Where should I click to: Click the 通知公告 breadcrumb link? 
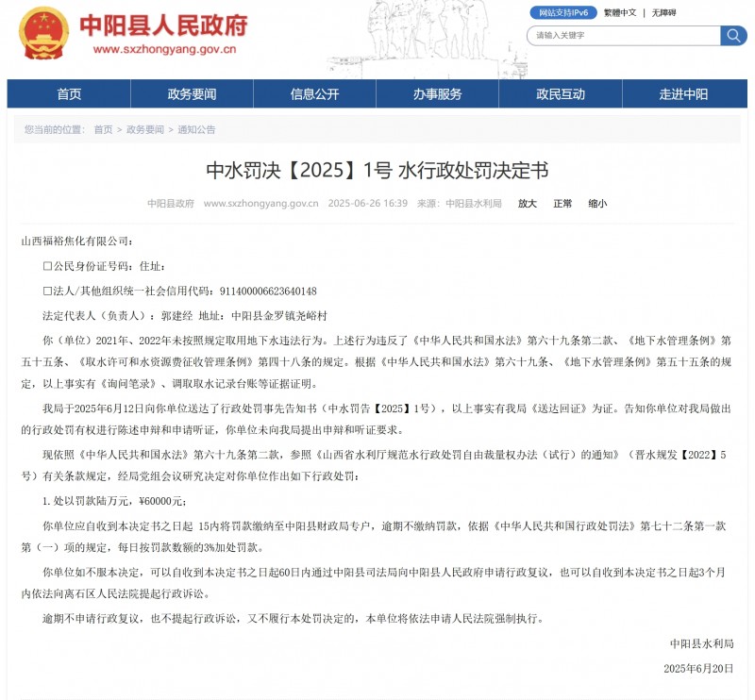[196, 129]
